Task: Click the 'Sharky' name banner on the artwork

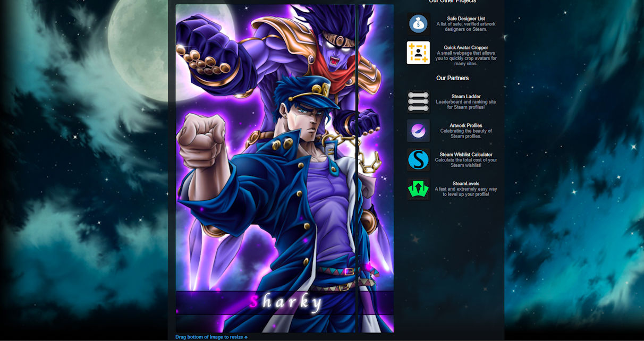Action: (x=285, y=303)
